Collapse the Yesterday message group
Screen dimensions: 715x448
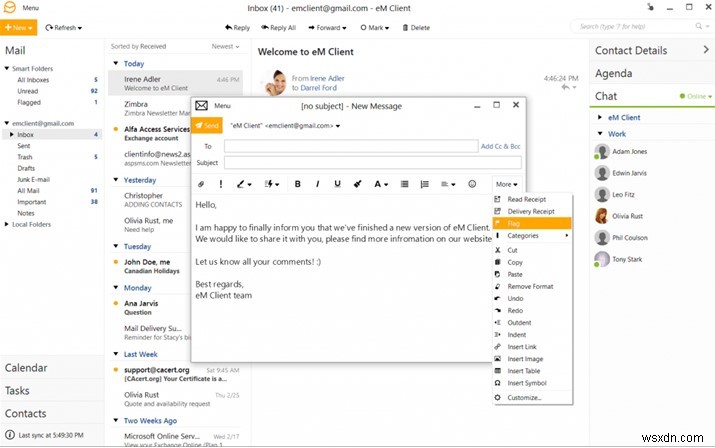(x=116, y=180)
